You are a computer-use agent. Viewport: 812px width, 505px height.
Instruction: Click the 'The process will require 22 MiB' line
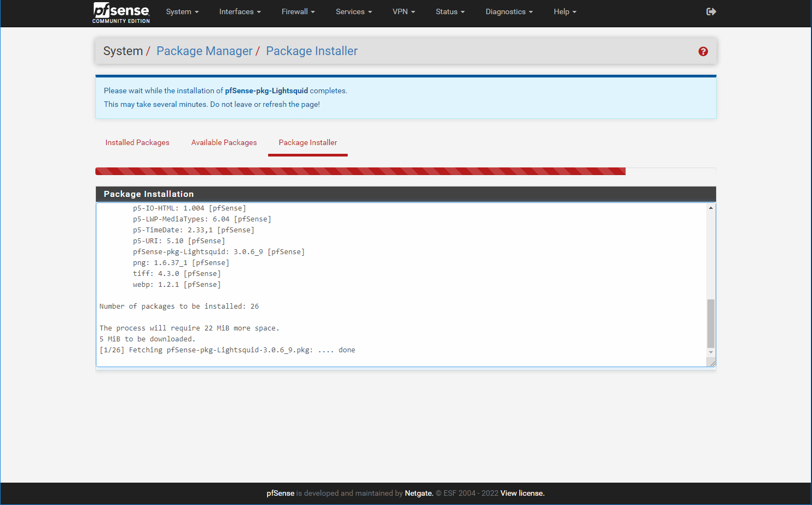[x=189, y=328]
